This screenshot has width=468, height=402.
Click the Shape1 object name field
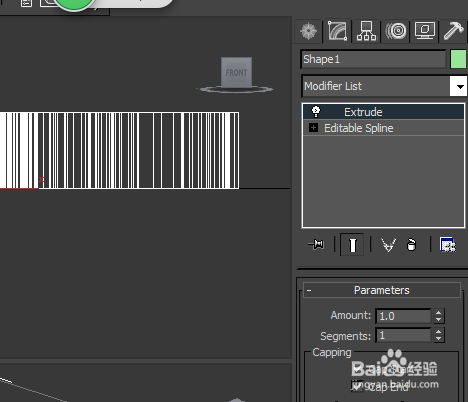tap(373, 59)
